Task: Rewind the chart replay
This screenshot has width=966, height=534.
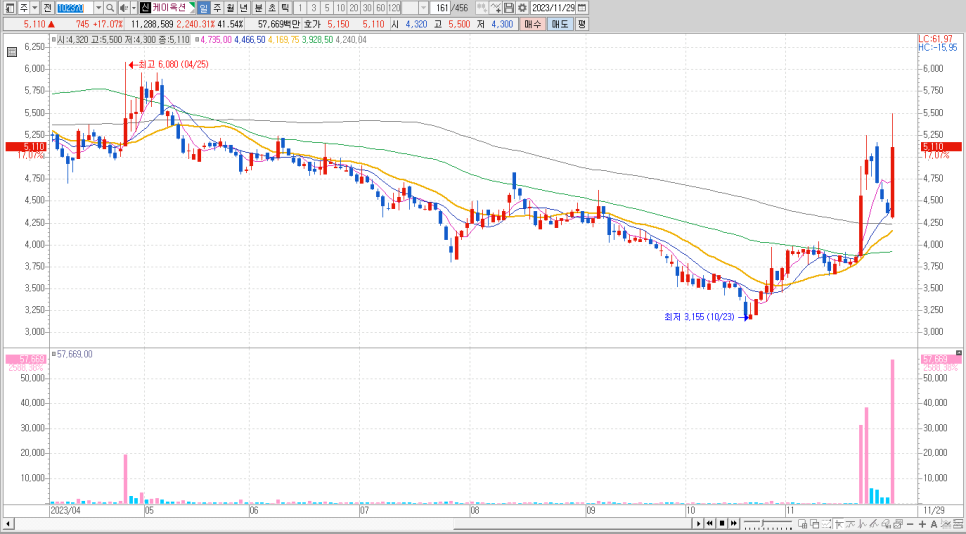Action: pos(709,524)
